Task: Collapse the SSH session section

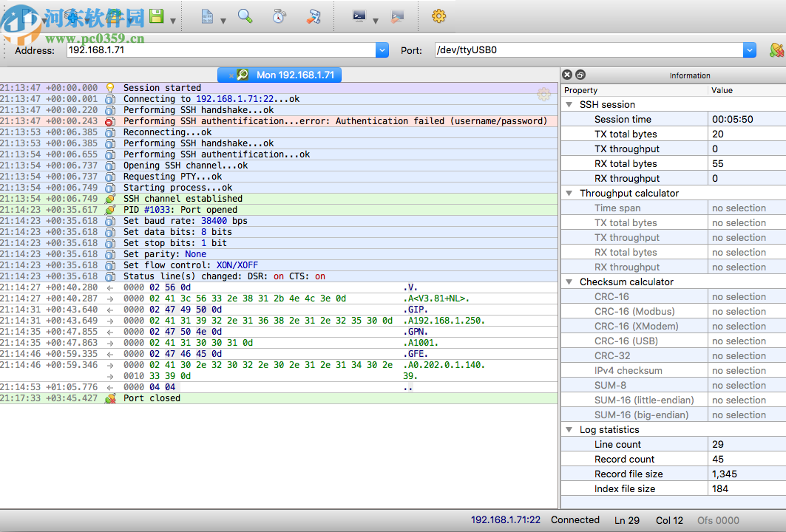Action: click(x=569, y=105)
